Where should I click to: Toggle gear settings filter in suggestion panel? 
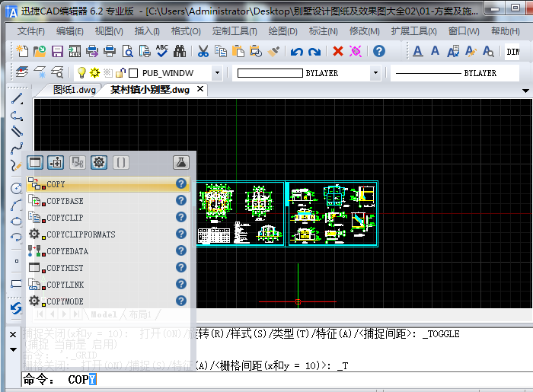click(99, 162)
